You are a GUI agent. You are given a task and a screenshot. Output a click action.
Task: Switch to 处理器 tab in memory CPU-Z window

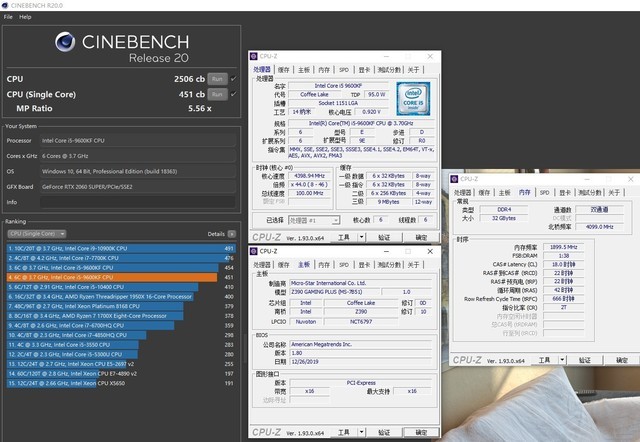pos(462,193)
